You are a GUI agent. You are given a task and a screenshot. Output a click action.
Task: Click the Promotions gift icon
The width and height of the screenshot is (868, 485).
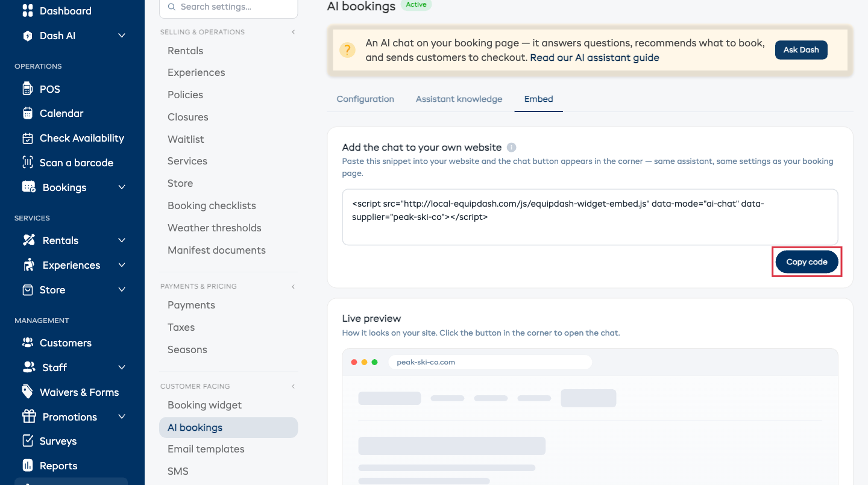29,417
